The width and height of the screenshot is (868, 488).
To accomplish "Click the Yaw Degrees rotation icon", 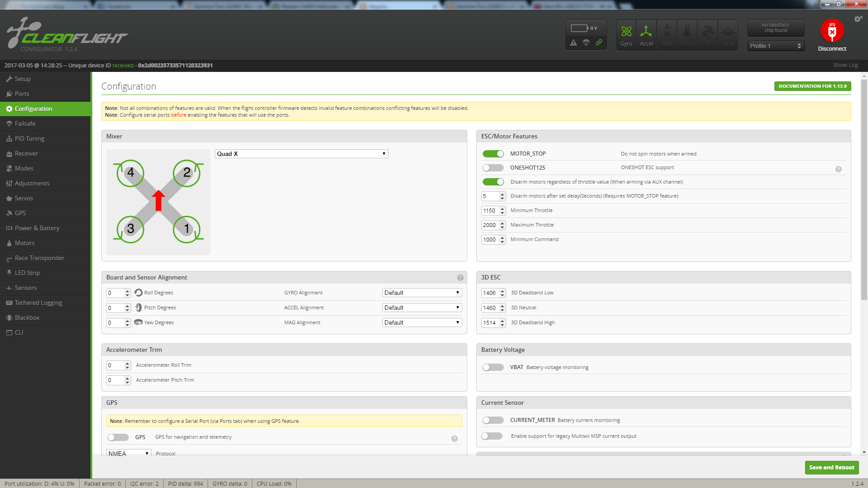I will click(x=138, y=322).
